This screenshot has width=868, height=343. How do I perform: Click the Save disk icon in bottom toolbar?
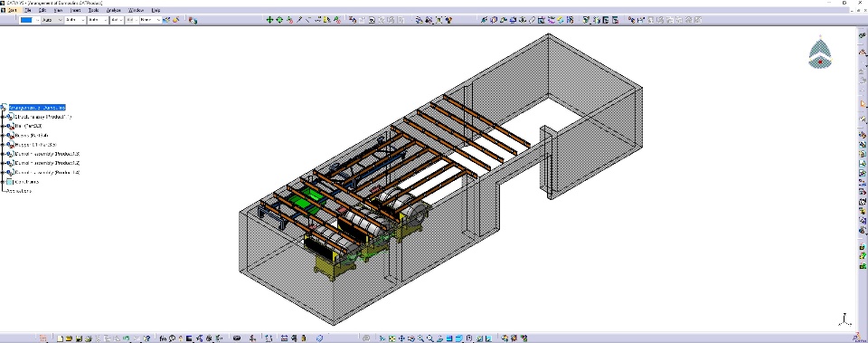79,338
